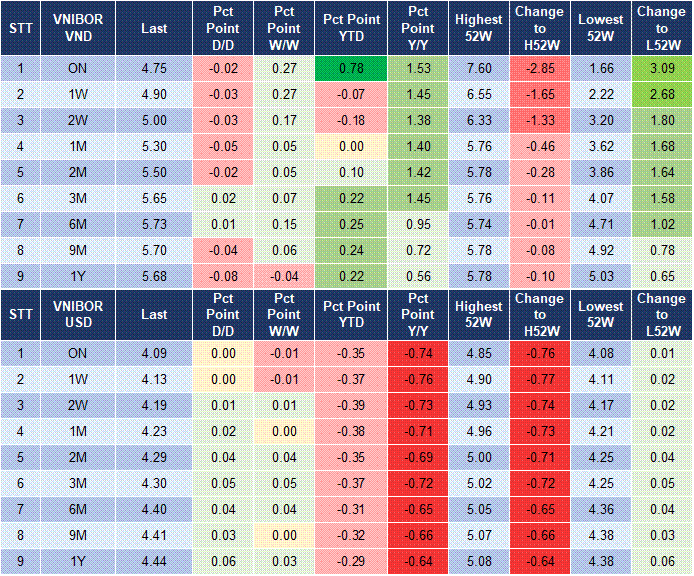Screen dimensions: 694x576
Task: Click the 4.93 Highest 52W cell
Action: pos(479,405)
